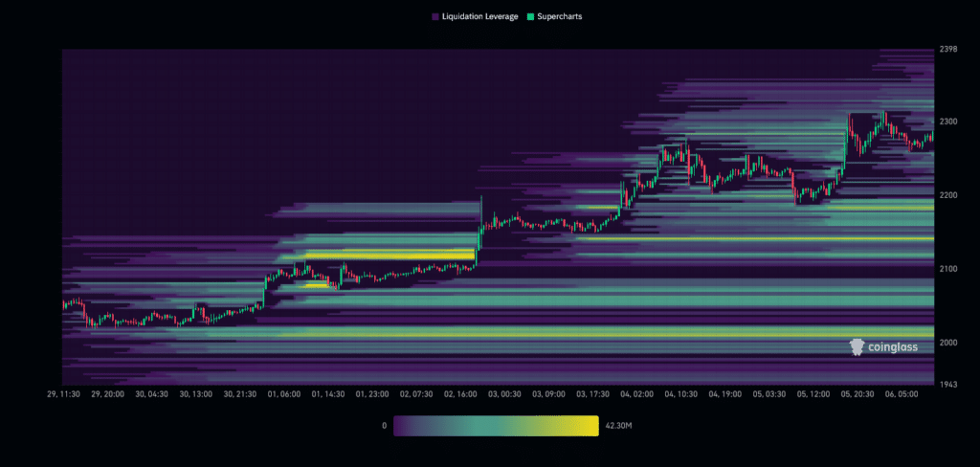The width and height of the screenshot is (980, 467).
Task: Click the purple Liquidation Leverage legend square
Action: point(435,17)
